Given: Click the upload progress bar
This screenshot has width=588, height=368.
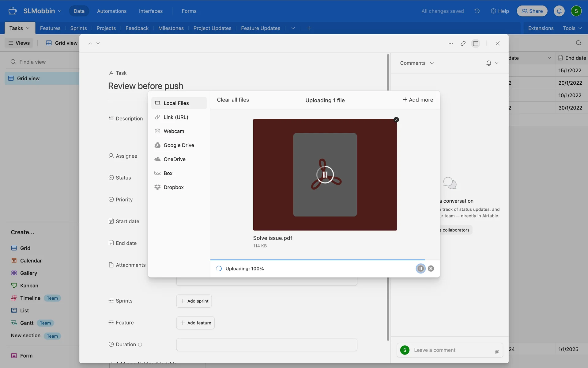Looking at the screenshot, I should pos(317,260).
